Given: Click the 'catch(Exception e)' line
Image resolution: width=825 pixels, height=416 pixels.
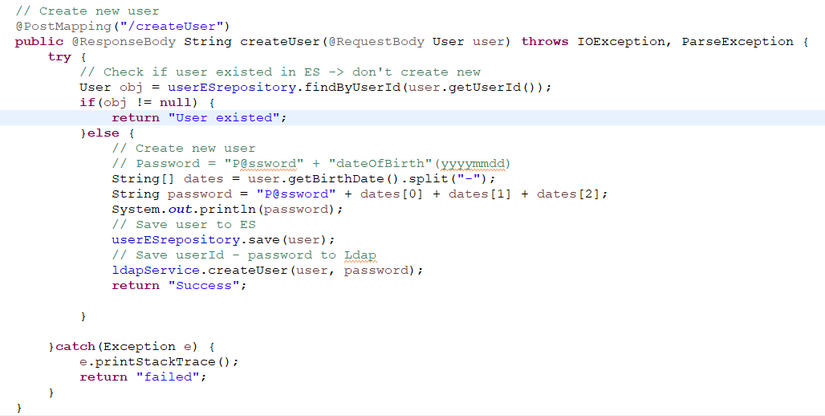Looking at the screenshot, I should [x=132, y=347].
